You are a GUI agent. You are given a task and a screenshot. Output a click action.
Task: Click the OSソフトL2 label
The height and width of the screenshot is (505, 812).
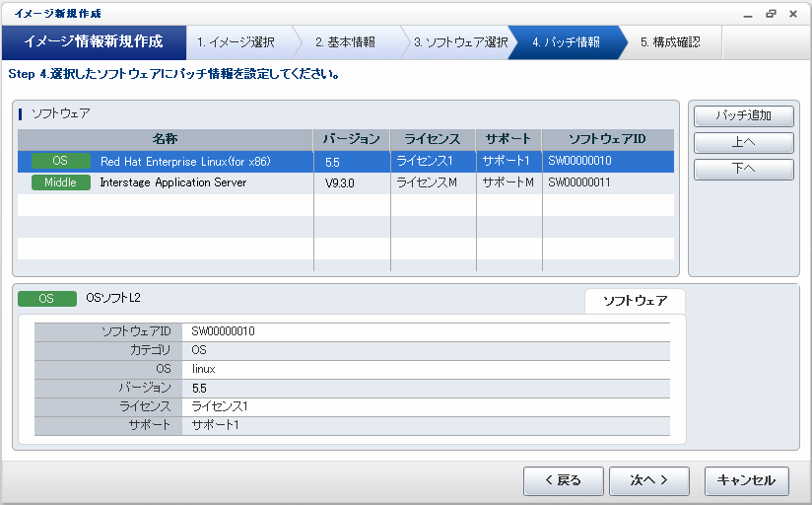pyautogui.click(x=113, y=298)
